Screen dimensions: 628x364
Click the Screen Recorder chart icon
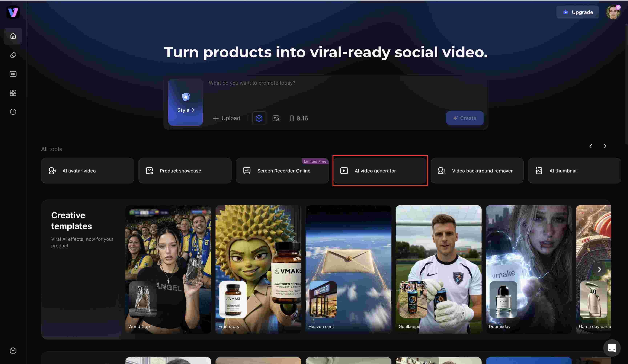coord(247,171)
